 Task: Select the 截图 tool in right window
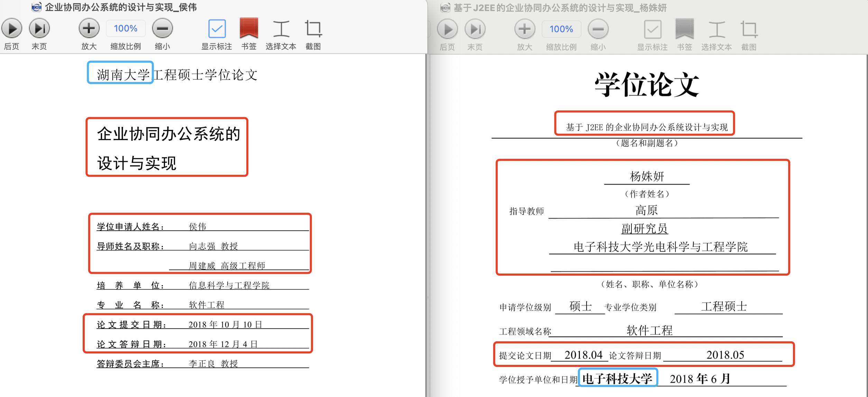pyautogui.click(x=749, y=29)
